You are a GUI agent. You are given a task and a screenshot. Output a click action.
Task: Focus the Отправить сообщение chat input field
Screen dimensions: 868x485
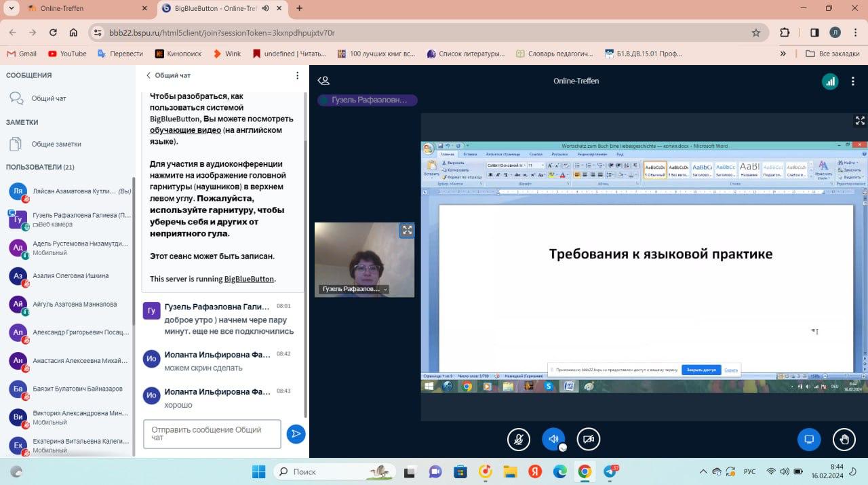click(212, 433)
